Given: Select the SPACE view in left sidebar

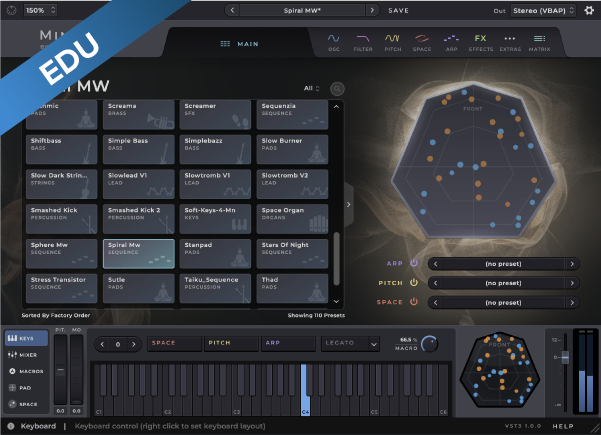Looking at the screenshot, I should coord(26,404).
